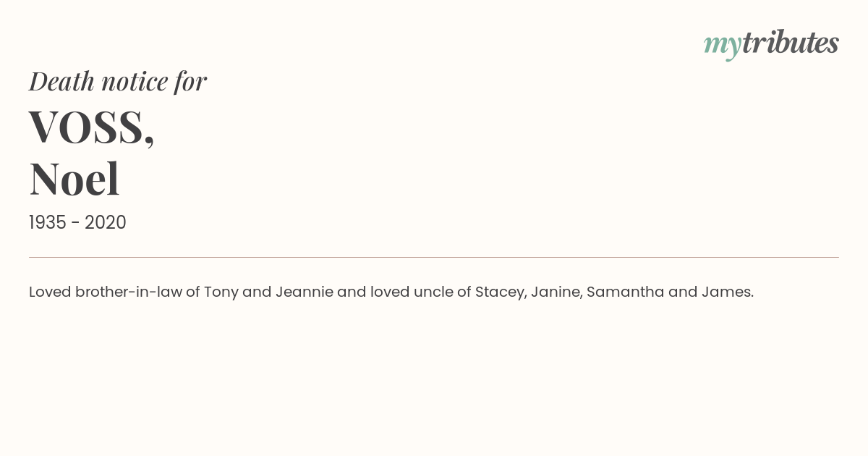Click the green "my" part of logo

pyautogui.click(x=723, y=46)
